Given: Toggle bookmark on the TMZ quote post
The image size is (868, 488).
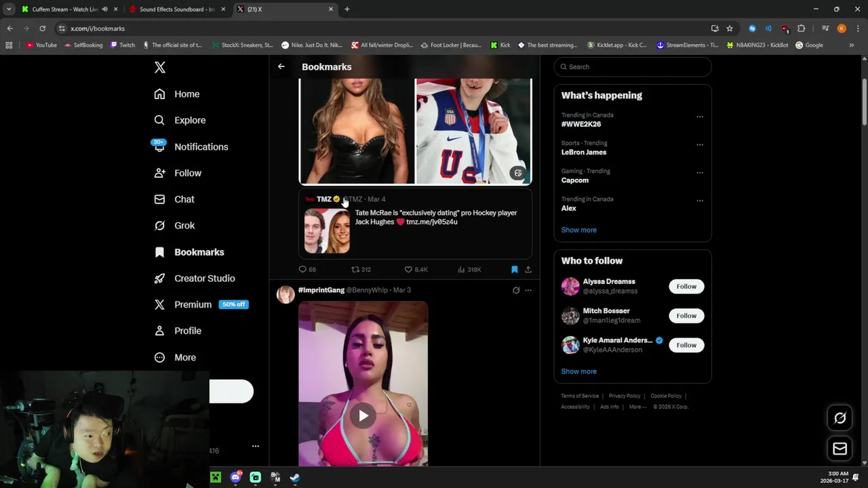Looking at the screenshot, I should (515, 269).
